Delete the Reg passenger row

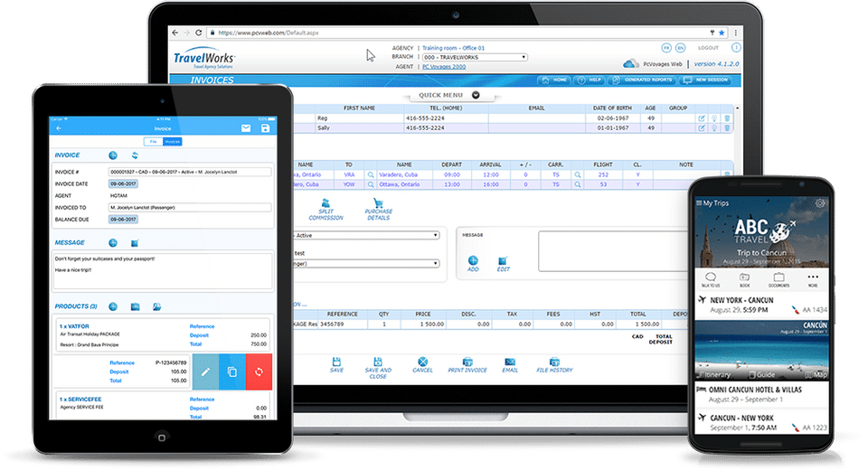pyautogui.click(x=727, y=117)
